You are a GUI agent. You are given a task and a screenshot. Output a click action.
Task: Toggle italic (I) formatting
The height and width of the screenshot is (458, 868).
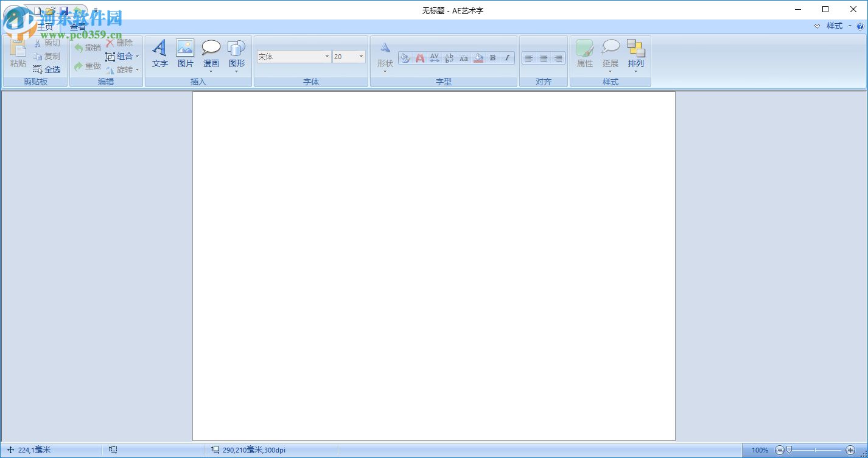(507, 58)
